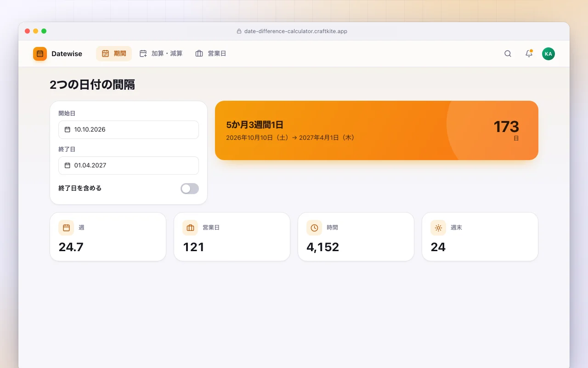The width and height of the screenshot is (588, 368).
Task: Click the lock icon in address bar
Action: coord(239,31)
